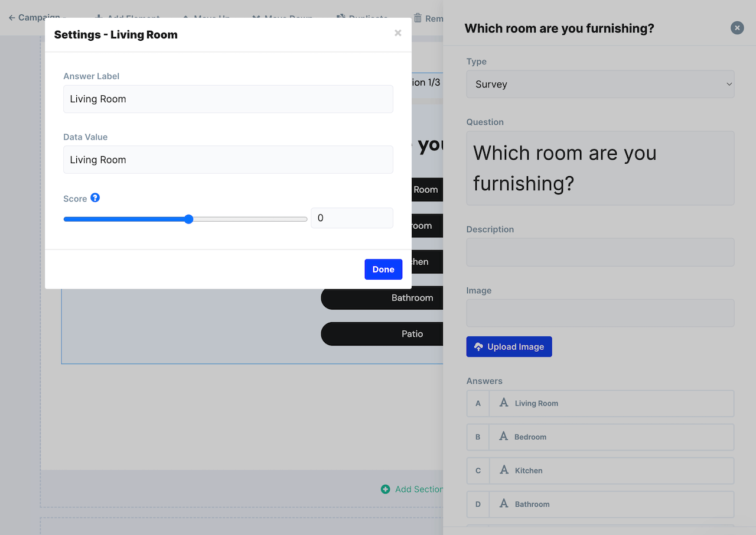Viewport: 756px width, 535px height.
Task: Select answer row D Bathroom
Action: point(600,504)
